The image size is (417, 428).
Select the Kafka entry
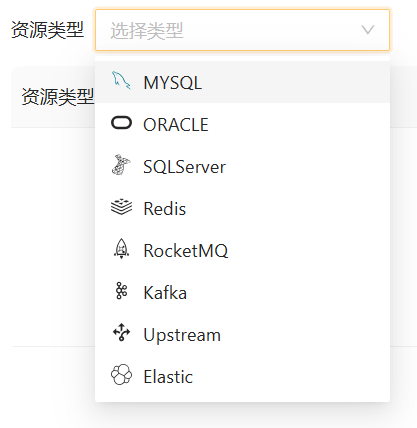(242, 292)
